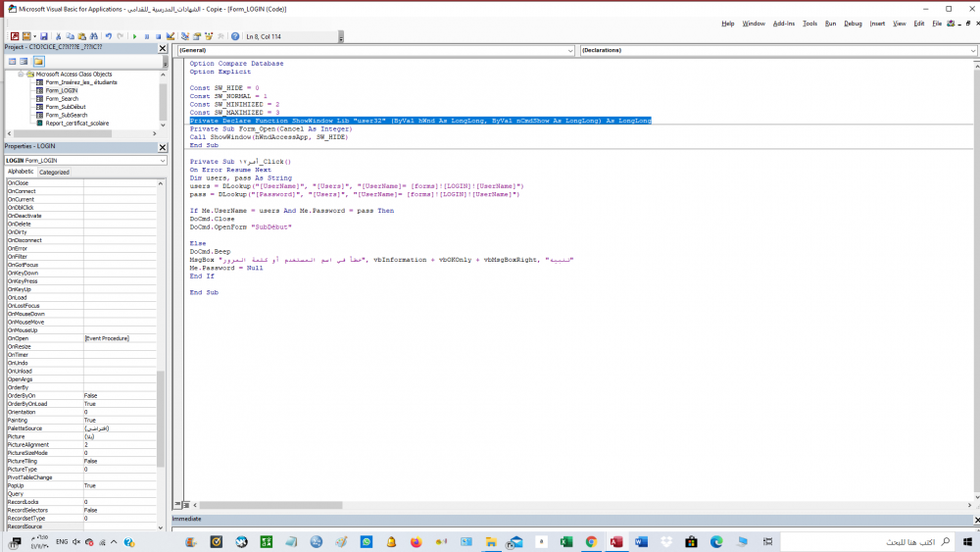980x552 pixels.
Task: Collapse the Microsoft Access Class Objects node
Action: click(x=21, y=74)
